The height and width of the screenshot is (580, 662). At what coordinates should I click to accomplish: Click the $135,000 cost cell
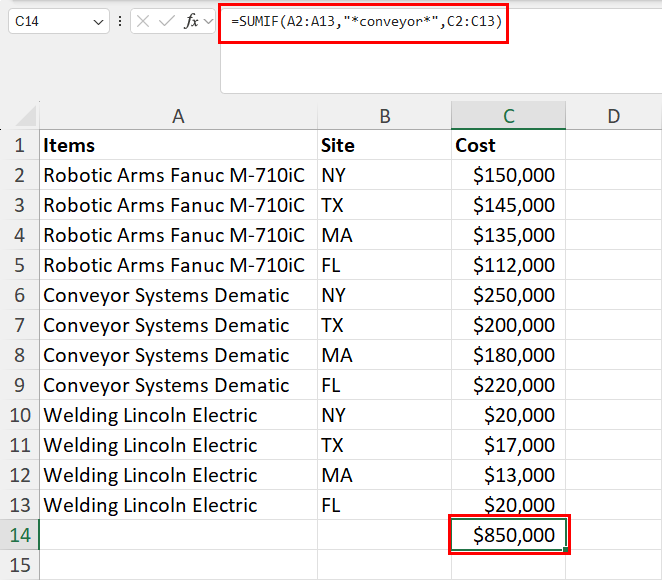[x=508, y=235]
